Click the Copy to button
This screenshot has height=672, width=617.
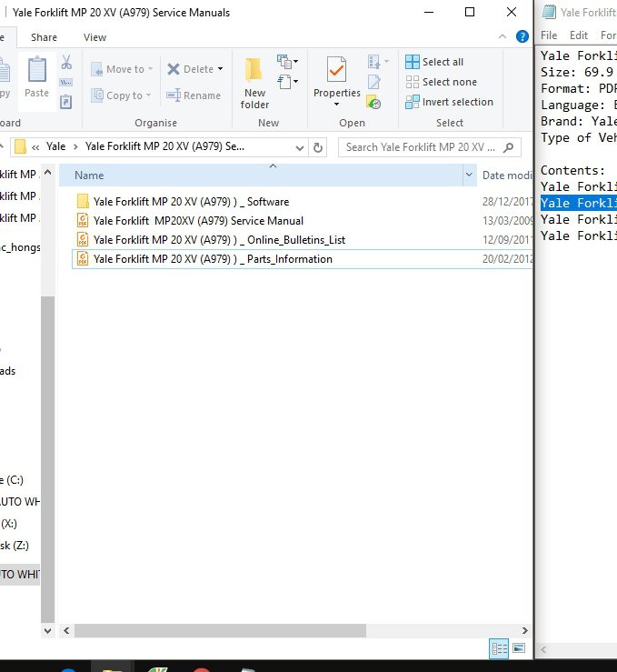122,95
